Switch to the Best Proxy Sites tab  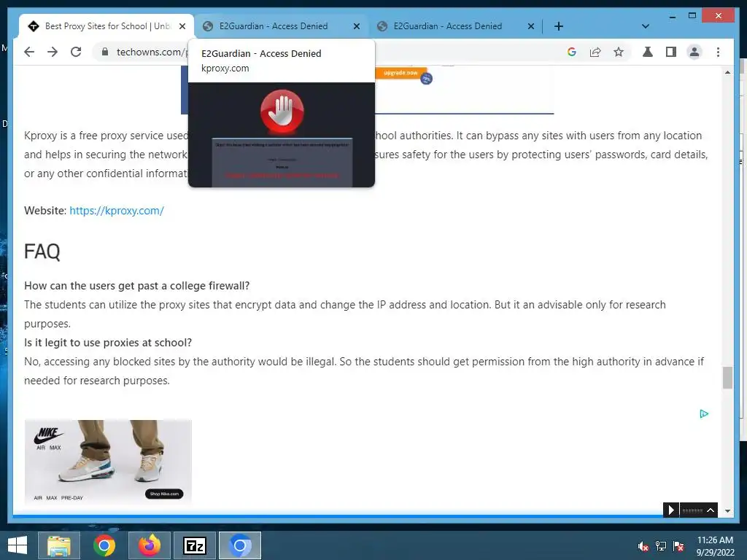pos(107,26)
